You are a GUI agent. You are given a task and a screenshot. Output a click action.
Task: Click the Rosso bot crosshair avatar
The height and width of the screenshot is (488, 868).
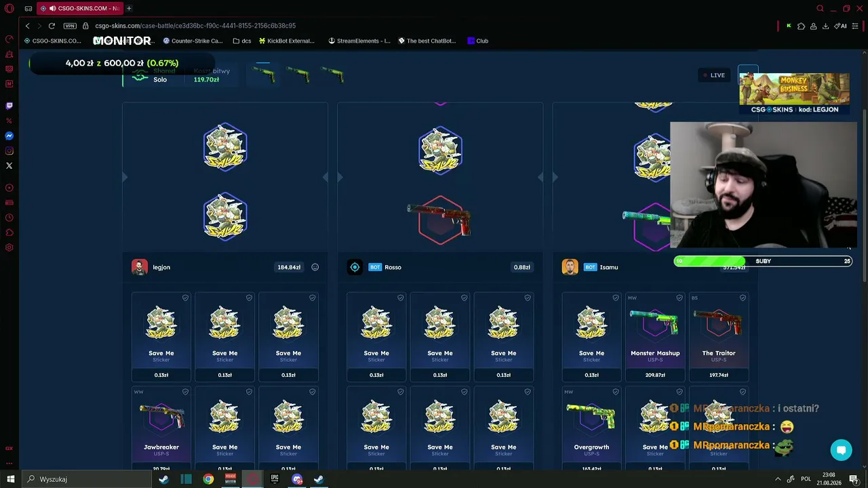(355, 267)
